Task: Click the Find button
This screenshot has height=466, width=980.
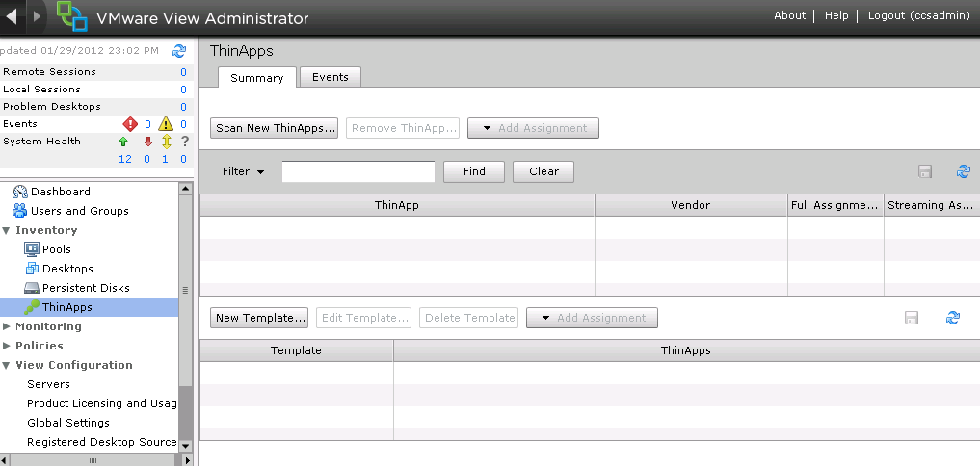Action: click(x=474, y=171)
